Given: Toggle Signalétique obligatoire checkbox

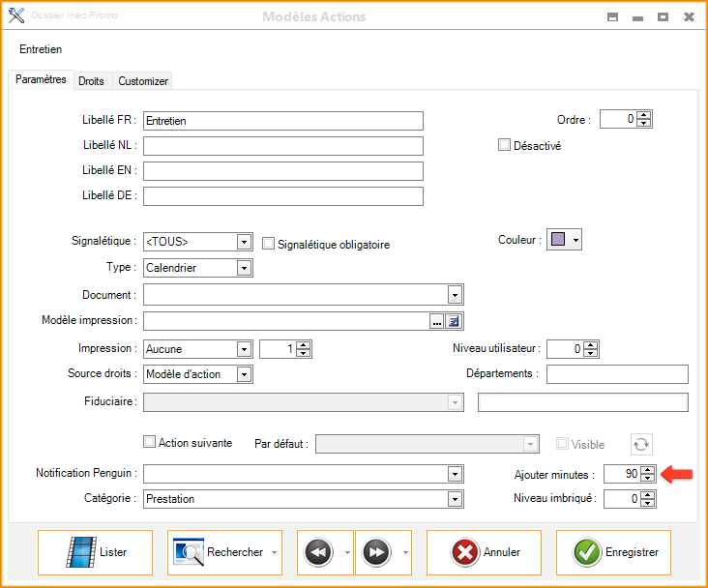Looking at the screenshot, I should coord(269,245).
